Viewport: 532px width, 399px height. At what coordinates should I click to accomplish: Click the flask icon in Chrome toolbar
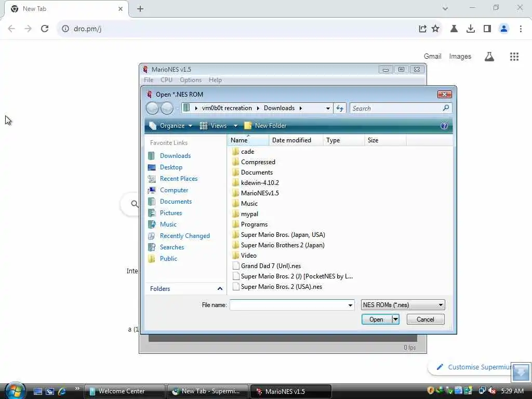tap(454, 29)
